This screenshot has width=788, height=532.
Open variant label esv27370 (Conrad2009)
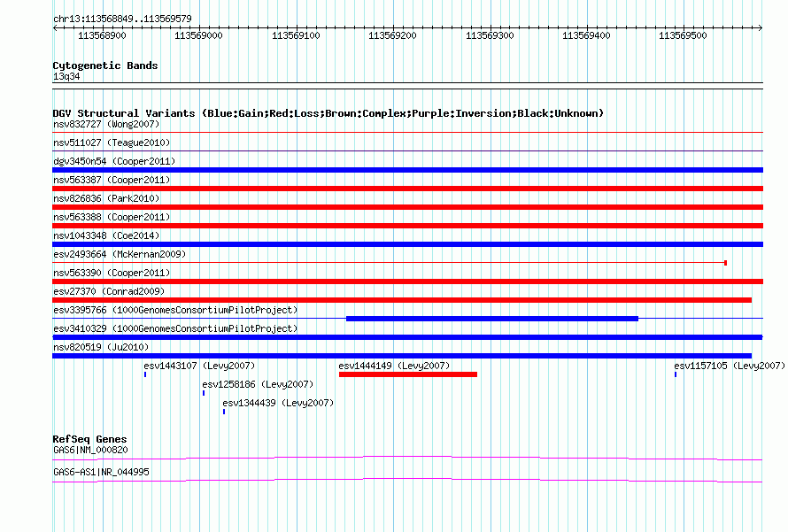(x=109, y=291)
